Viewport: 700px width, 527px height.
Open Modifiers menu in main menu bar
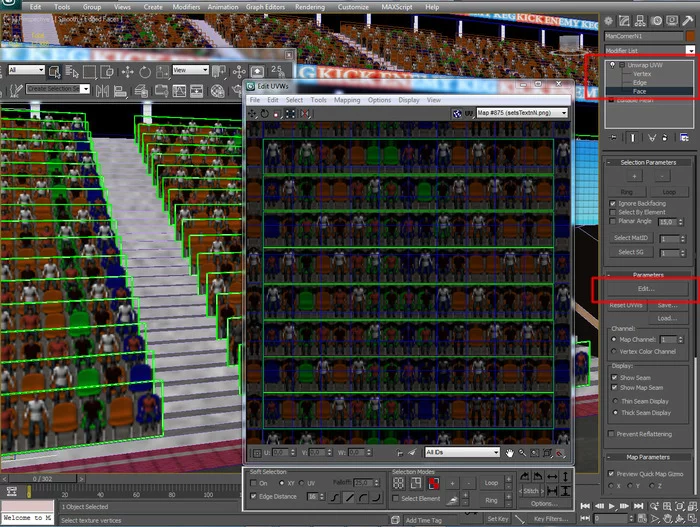(x=186, y=7)
